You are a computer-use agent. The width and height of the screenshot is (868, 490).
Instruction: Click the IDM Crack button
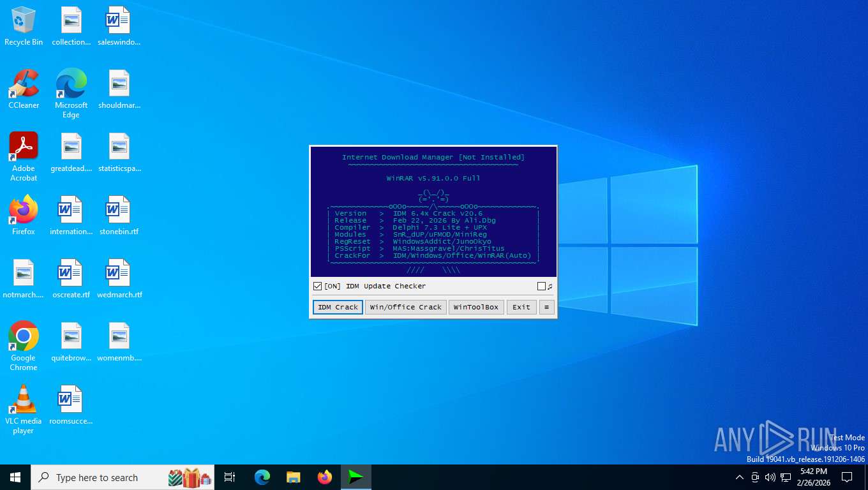pos(338,307)
